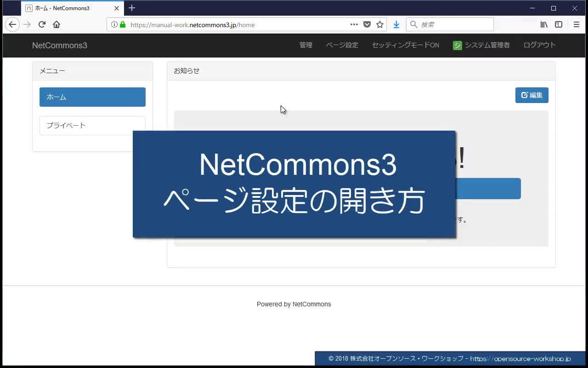Viewport: 588px width, 368px height.
Task: Close the ホーム - NetCommons3 tab
Action: (117, 8)
